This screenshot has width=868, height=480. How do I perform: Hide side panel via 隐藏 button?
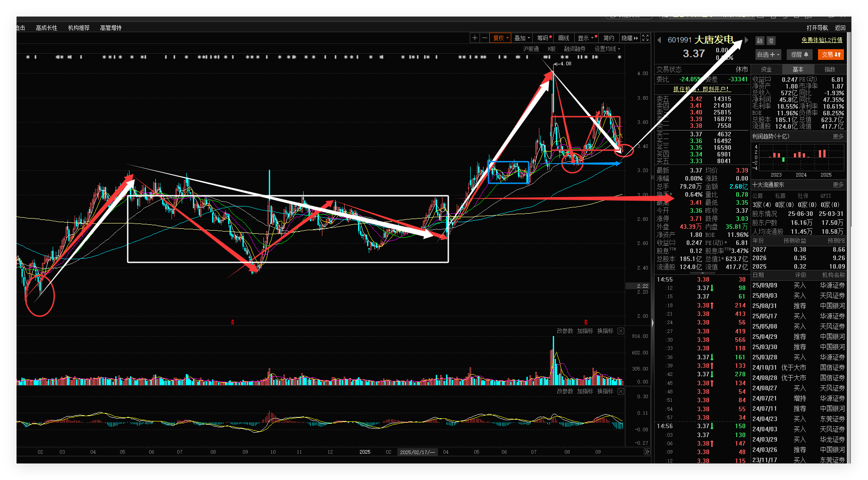pos(630,38)
